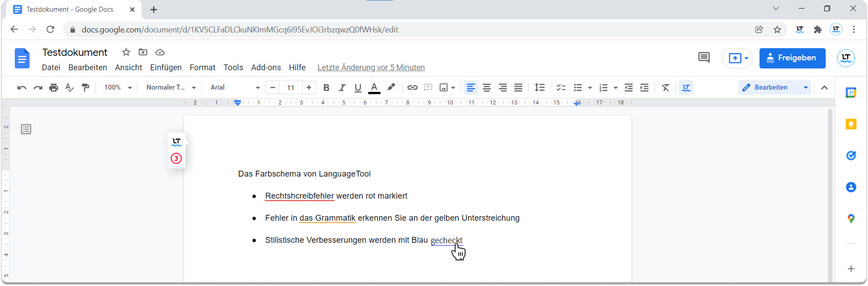The height and width of the screenshot is (286, 868).
Task: Redo the last action
Action: pos(38,87)
